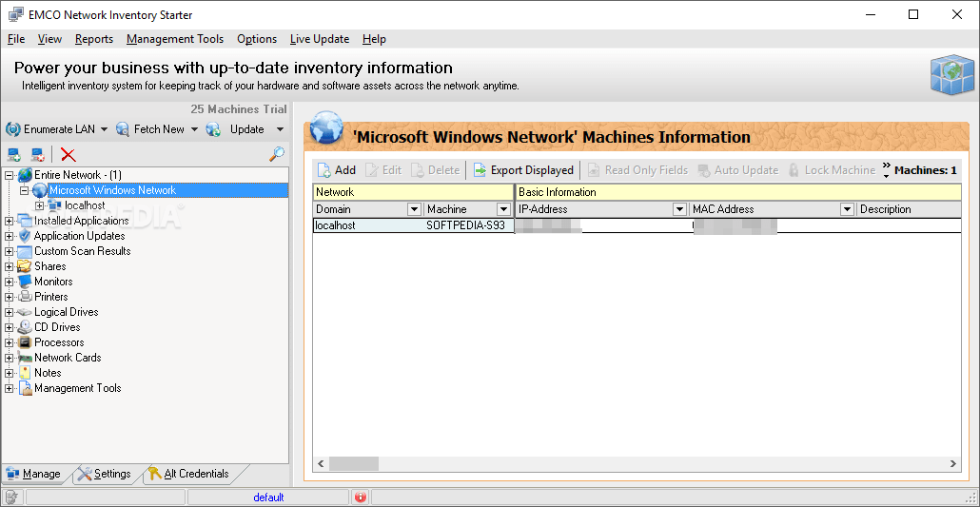Click the Export Displayed button

pos(523,170)
